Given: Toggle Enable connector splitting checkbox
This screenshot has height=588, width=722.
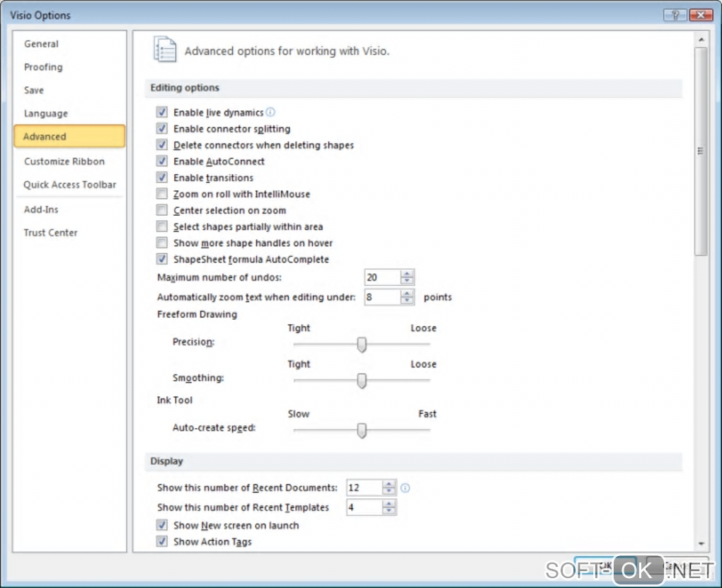Looking at the screenshot, I should tap(161, 129).
